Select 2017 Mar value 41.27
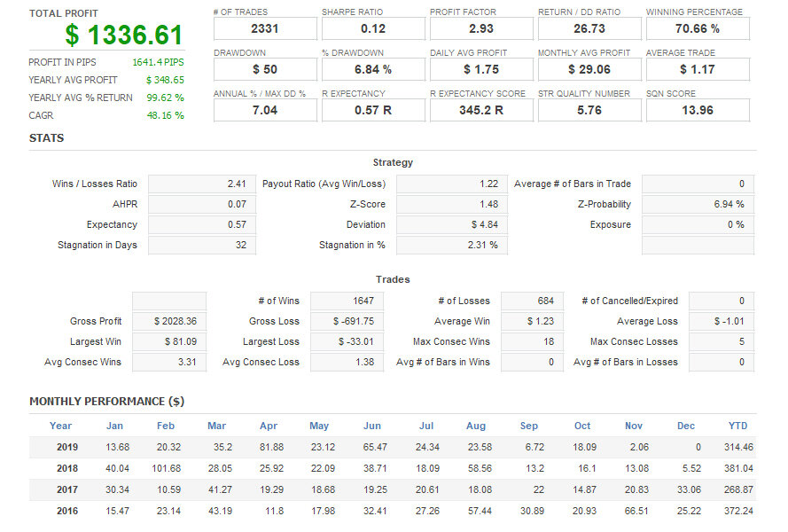This screenshot has height=532, width=788. (x=220, y=489)
